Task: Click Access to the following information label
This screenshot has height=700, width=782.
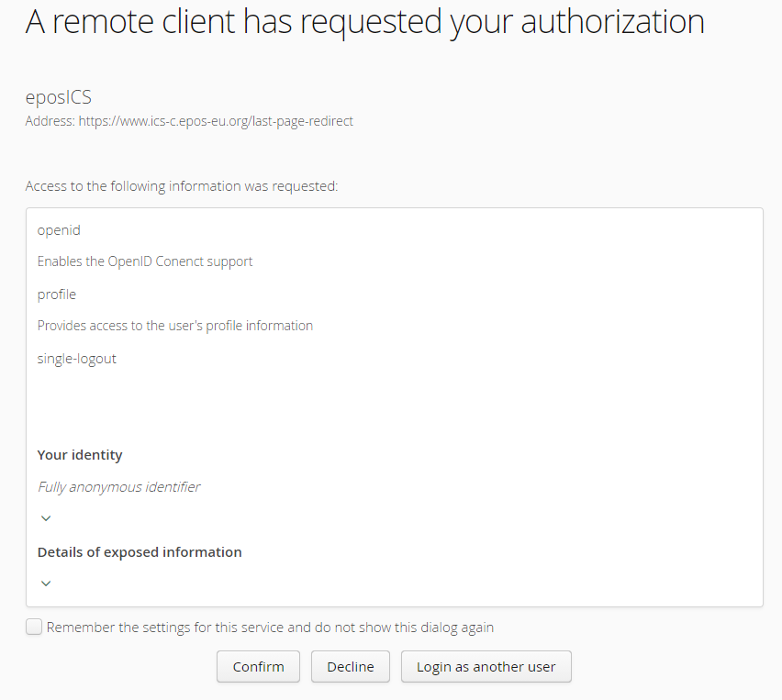Action: coord(182,186)
